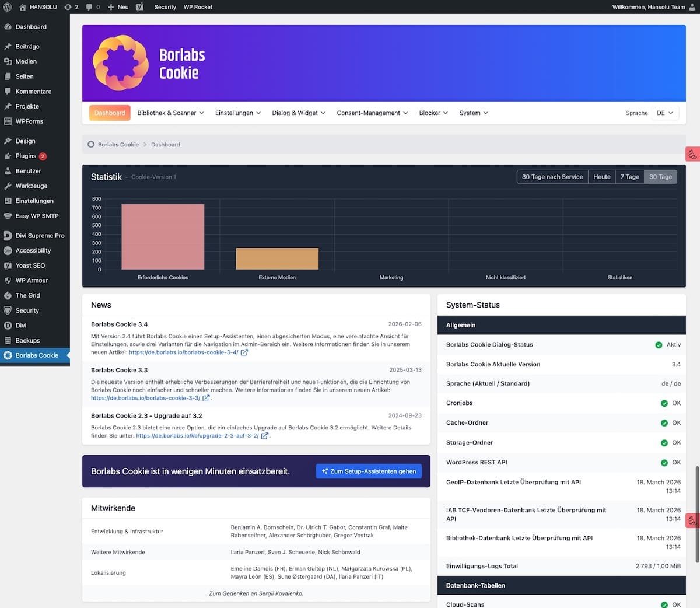The width and height of the screenshot is (700, 608).
Task: Click the updates icon showing 2 pending
Action: (70, 7)
